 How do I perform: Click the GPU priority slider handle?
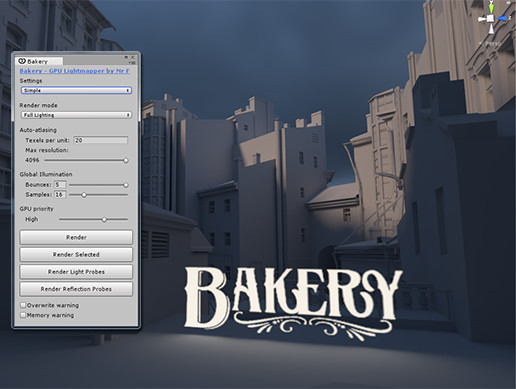(x=104, y=220)
